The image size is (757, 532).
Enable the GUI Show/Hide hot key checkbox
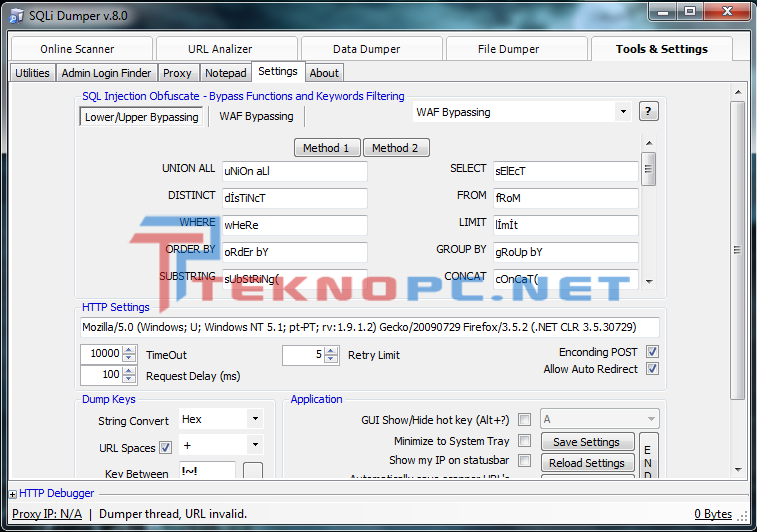click(524, 420)
